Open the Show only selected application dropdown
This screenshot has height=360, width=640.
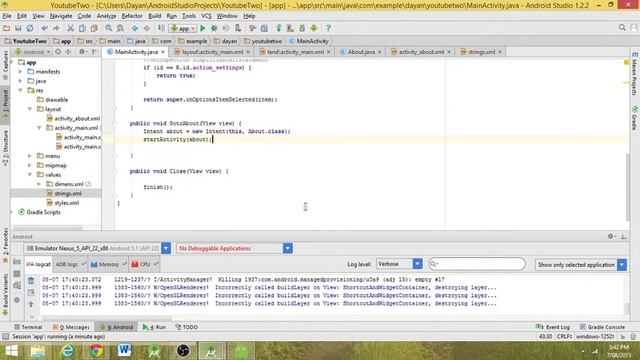tap(622, 264)
